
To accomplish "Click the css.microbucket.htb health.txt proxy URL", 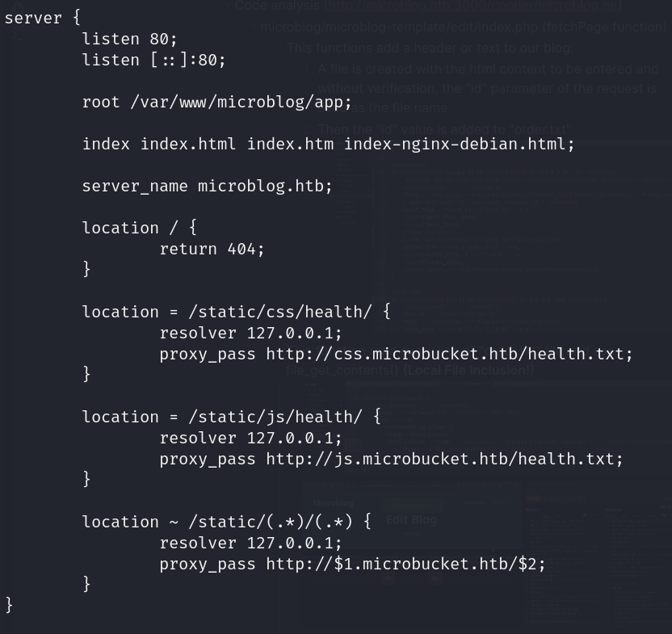I will coord(449,354).
